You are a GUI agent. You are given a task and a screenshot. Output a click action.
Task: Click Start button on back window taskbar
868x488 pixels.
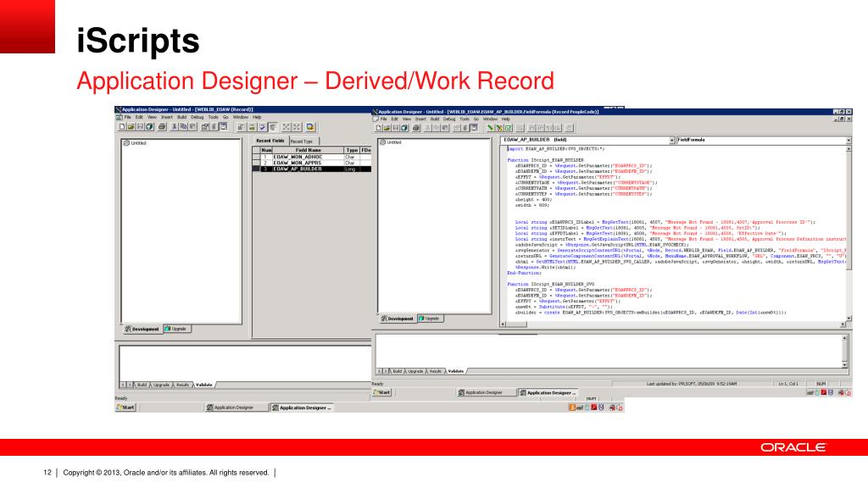[x=125, y=408]
